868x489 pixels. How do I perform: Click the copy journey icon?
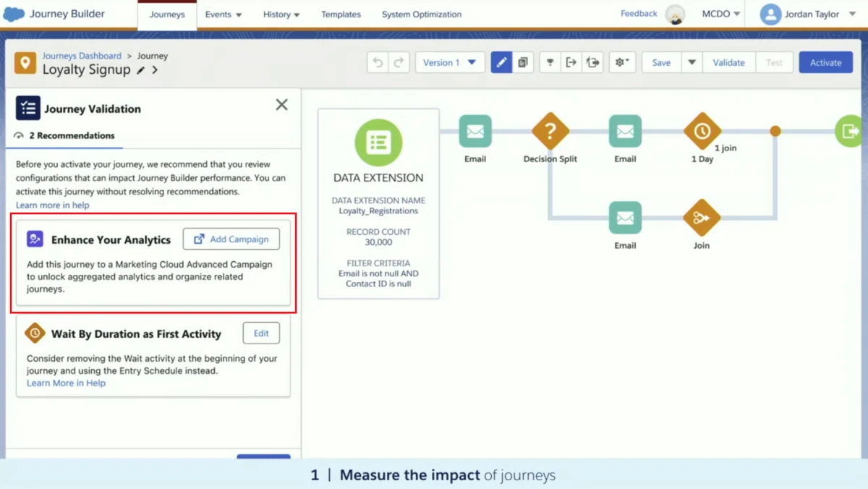tap(522, 62)
